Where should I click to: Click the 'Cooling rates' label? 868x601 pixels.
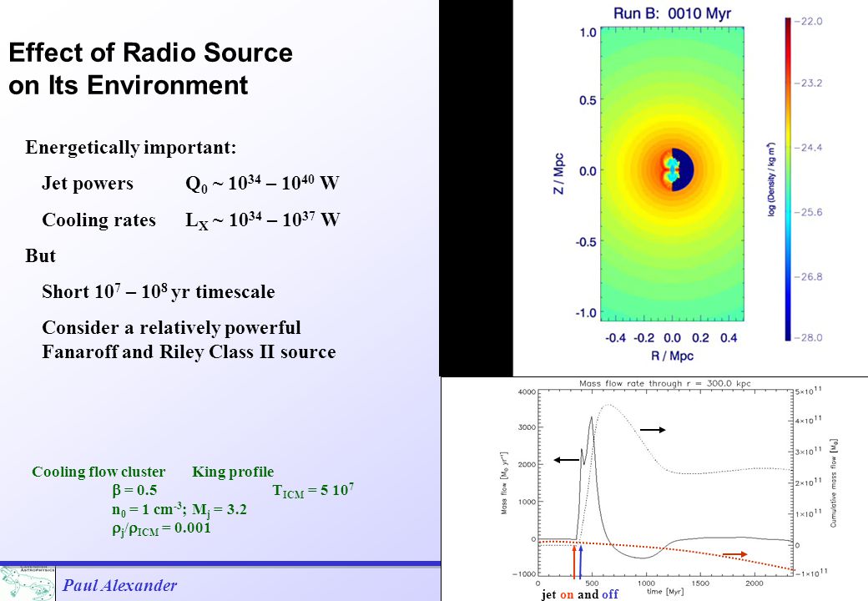coord(98,220)
